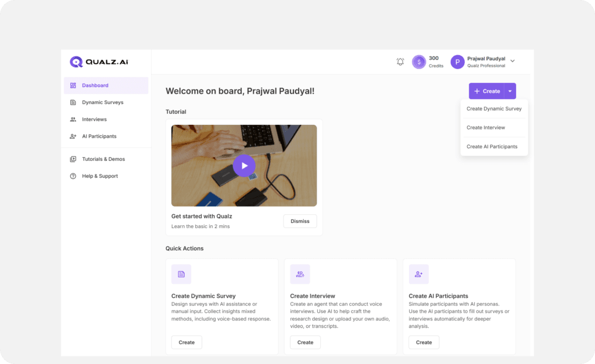Open notifications by clicking the bell icon
Viewport: 595px width, 364px height.
tap(400, 62)
